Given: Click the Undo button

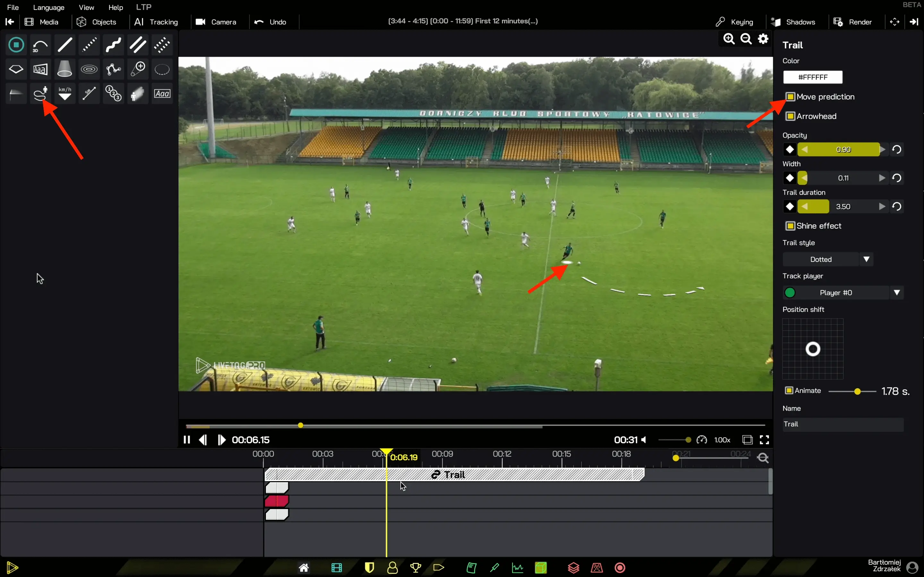Looking at the screenshot, I should click(x=271, y=22).
